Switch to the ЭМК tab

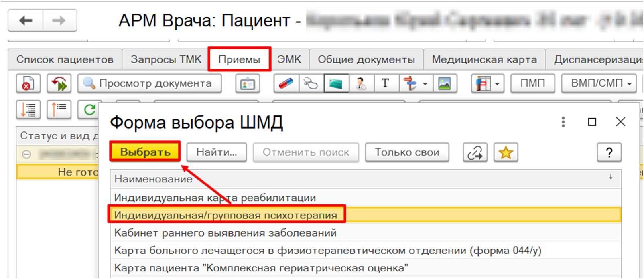tap(289, 60)
